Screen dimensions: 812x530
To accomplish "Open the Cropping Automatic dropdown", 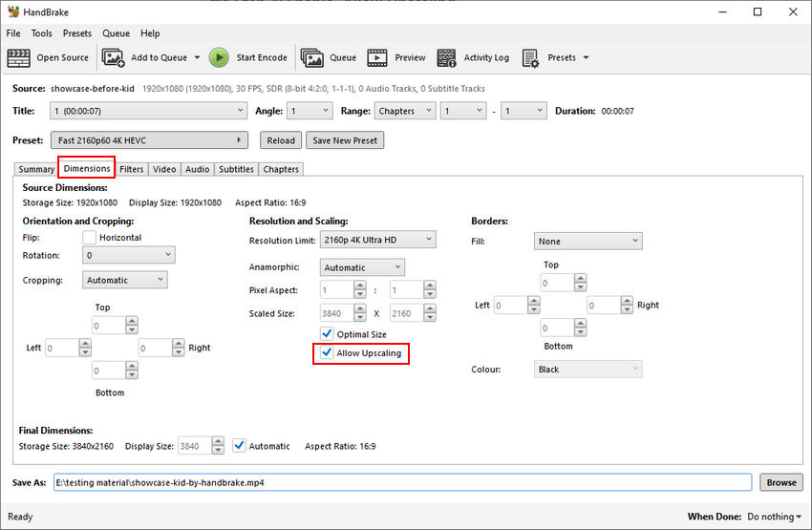I will click(125, 280).
